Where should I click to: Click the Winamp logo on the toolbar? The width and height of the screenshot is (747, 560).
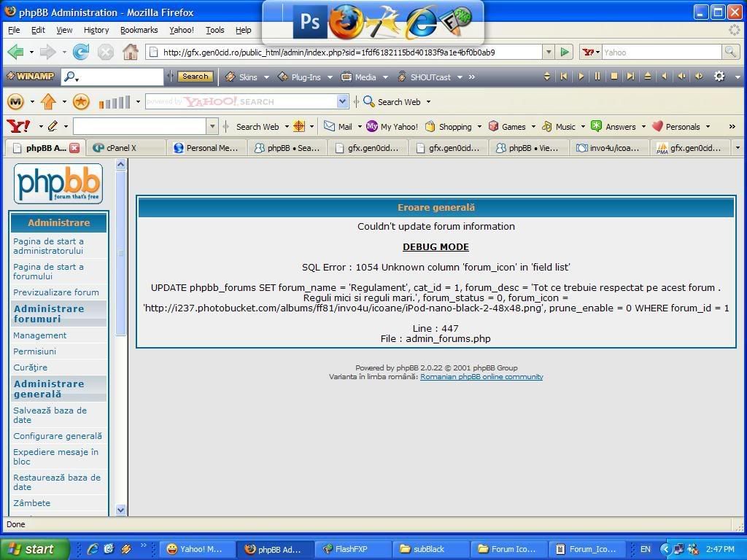pos(30,76)
